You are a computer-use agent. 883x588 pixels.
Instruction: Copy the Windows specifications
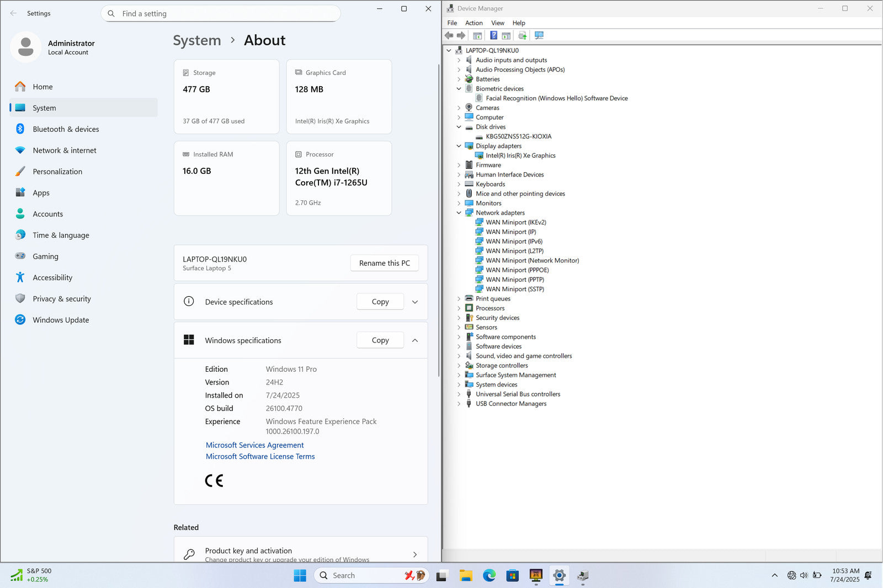[380, 340]
